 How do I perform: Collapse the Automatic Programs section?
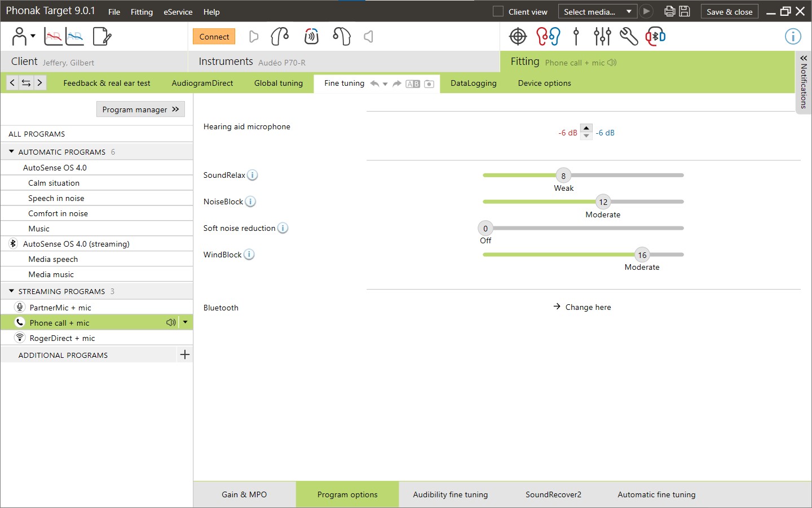tap(11, 152)
